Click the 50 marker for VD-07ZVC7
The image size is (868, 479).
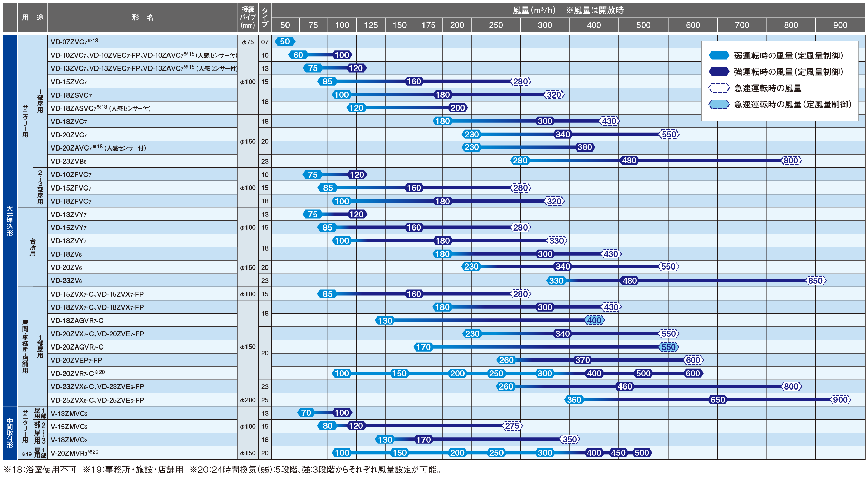285,42
